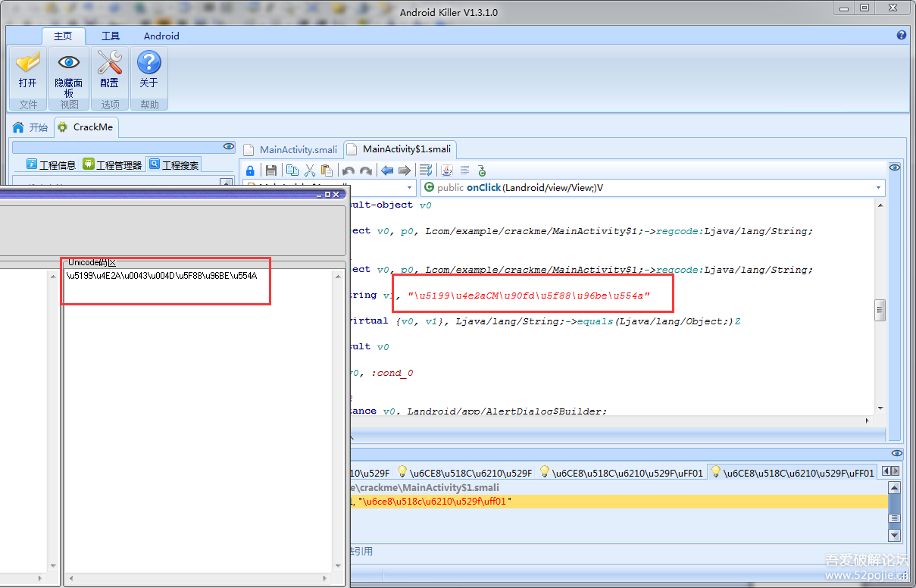Toggle eye icon at editor's right edge
Screen dimensions: 916x588
tap(895, 167)
